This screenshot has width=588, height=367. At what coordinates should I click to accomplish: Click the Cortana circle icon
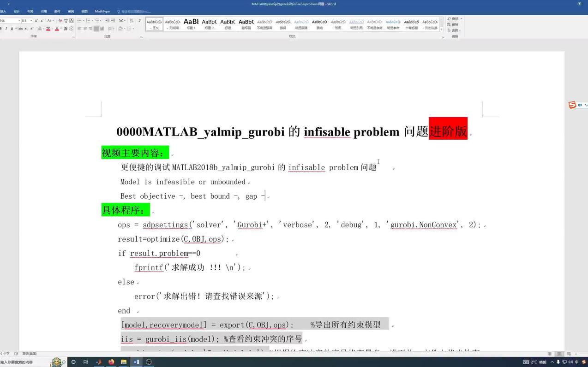[x=73, y=362]
